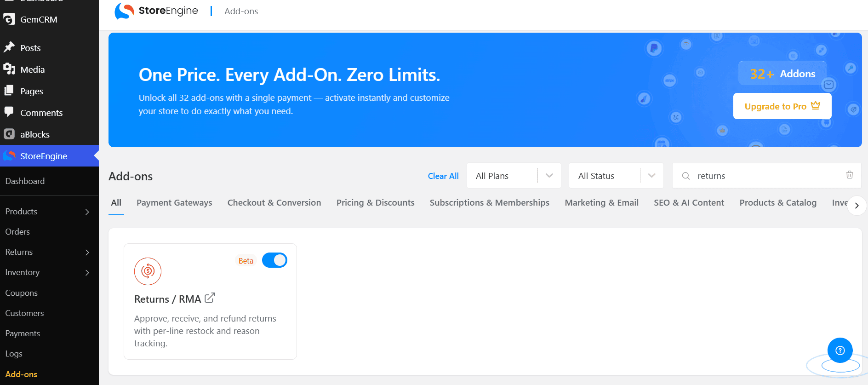
Task: Click the StoreEngine logo in the header
Action: tap(156, 11)
